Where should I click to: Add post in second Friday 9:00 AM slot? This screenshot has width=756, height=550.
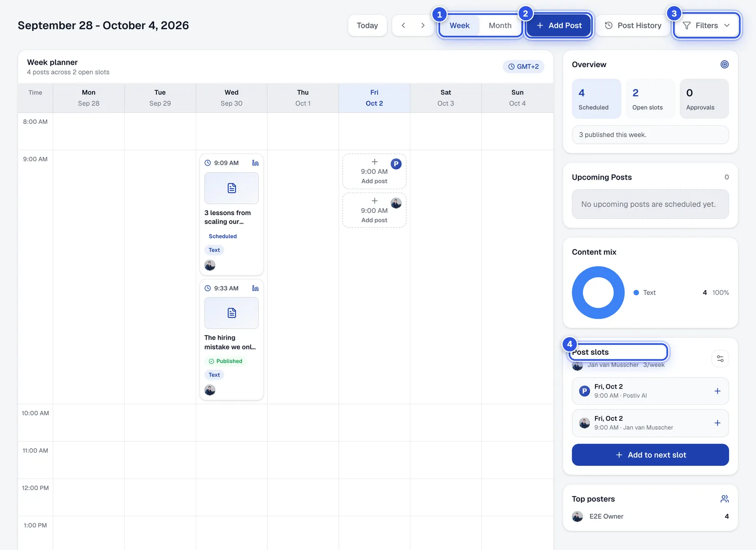coord(374,210)
